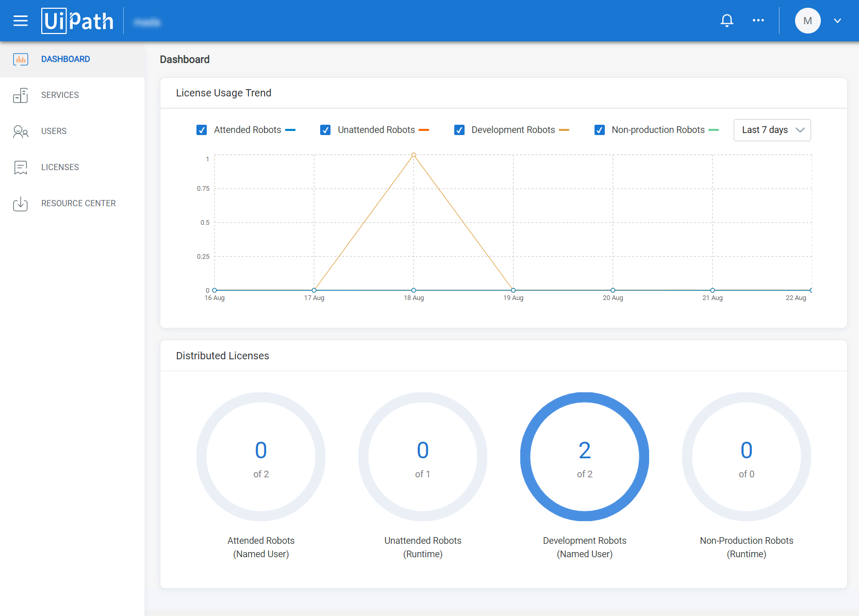Image resolution: width=859 pixels, height=616 pixels.
Task: Click the 18 Aug peak data point
Action: (414, 155)
